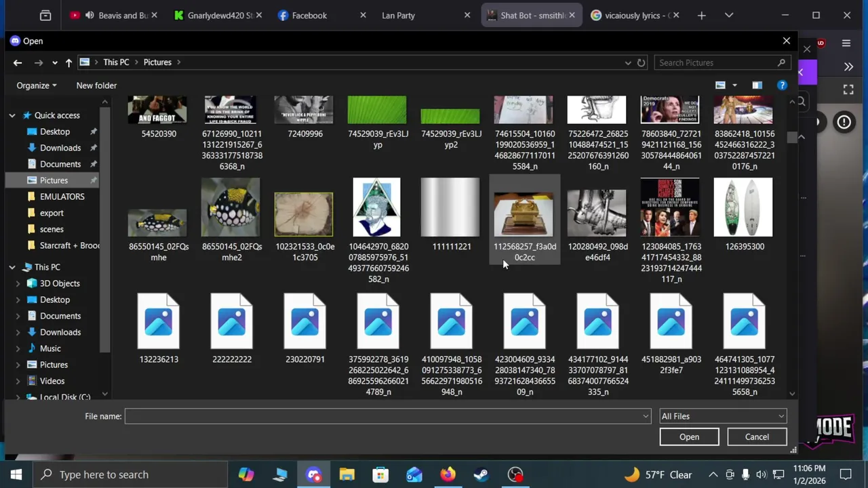Select Music under This PC
The height and width of the screenshot is (488, 868).
(x=50, y=348)
